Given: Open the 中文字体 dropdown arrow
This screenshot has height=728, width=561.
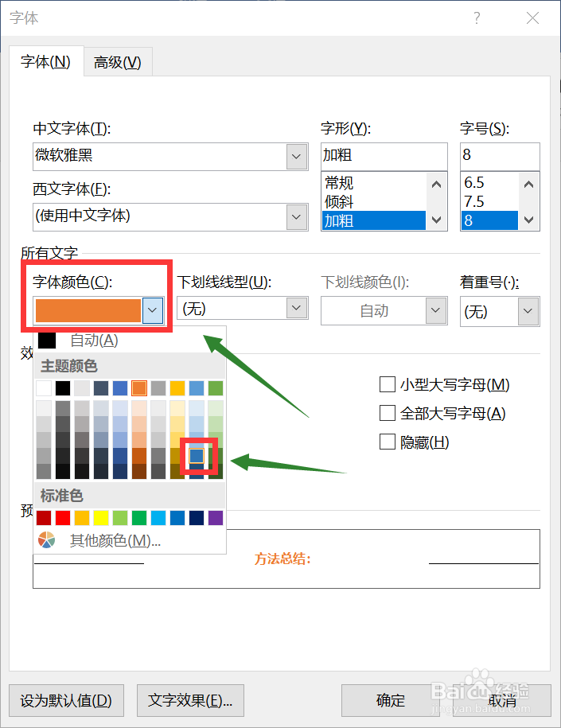Looking at the screenshot, I should pyautogui.click(x=296, y=157).
